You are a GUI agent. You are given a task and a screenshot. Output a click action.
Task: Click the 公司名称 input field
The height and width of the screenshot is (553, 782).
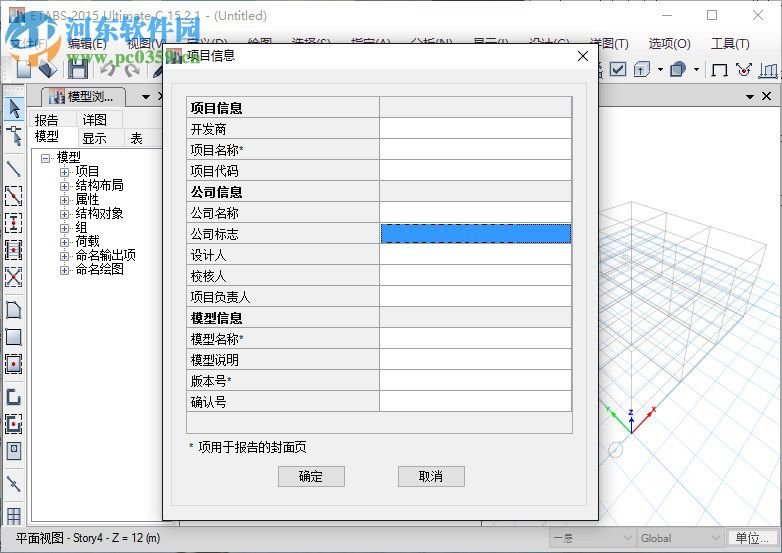(475, 212)
